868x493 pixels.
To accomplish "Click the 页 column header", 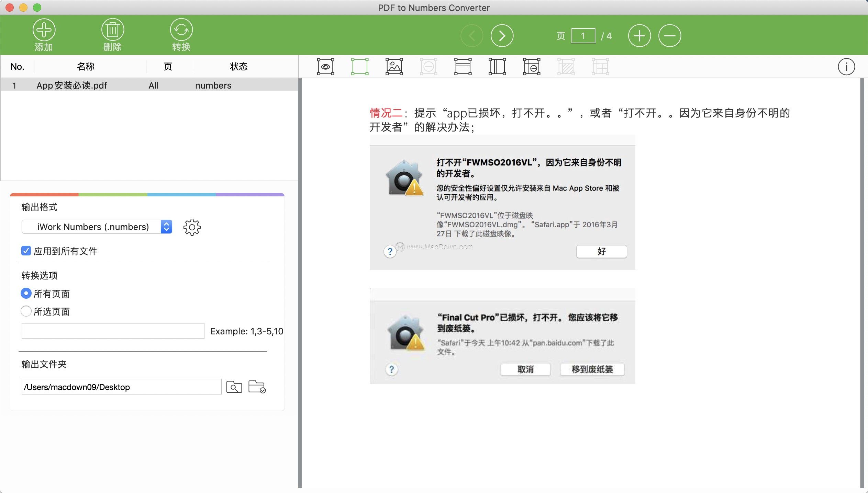I will coord(168,66).
